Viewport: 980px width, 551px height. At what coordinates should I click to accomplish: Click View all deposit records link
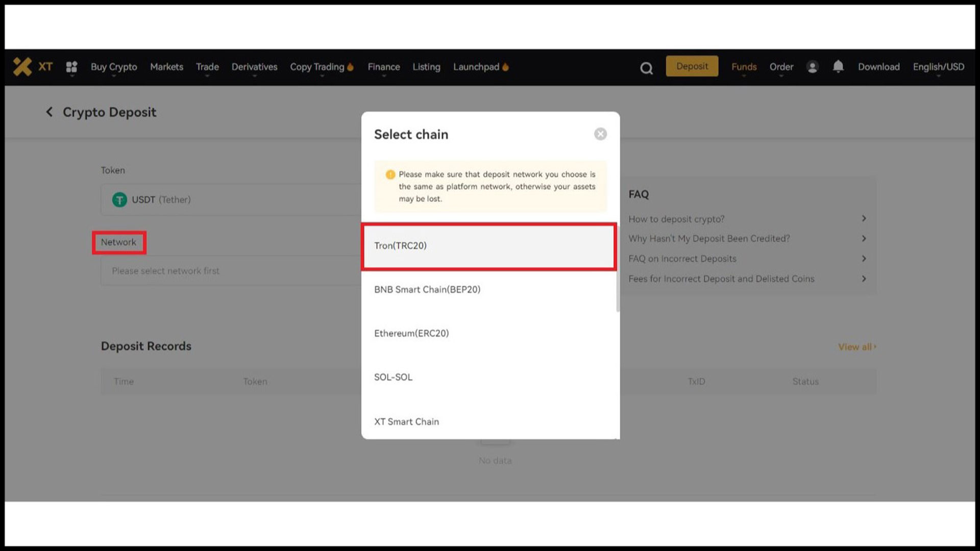click(x=857, y=346)
